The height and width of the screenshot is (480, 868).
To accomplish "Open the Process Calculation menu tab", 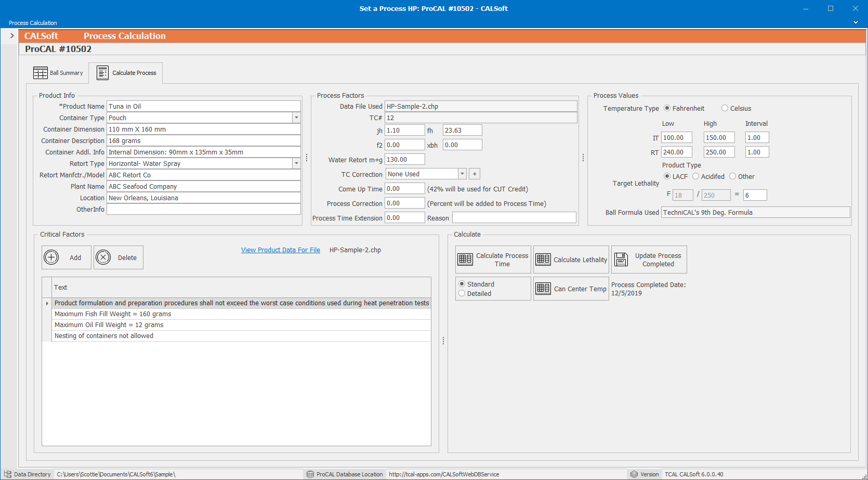I will tap(33, 23).
